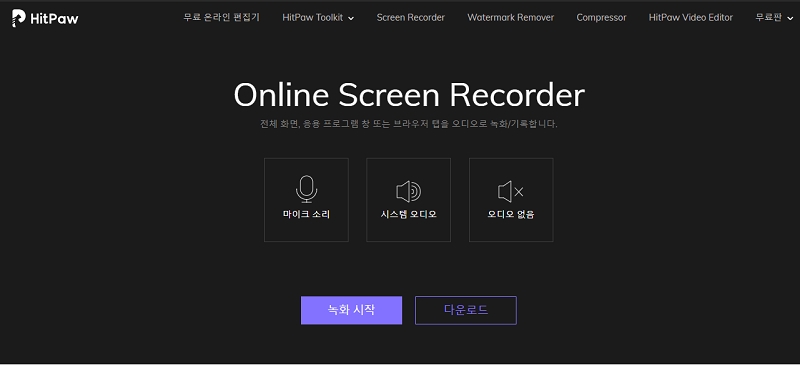Open 무료 온라인 편집기 menu item
This screenshot has height=365, width=800.
(221, 18)
